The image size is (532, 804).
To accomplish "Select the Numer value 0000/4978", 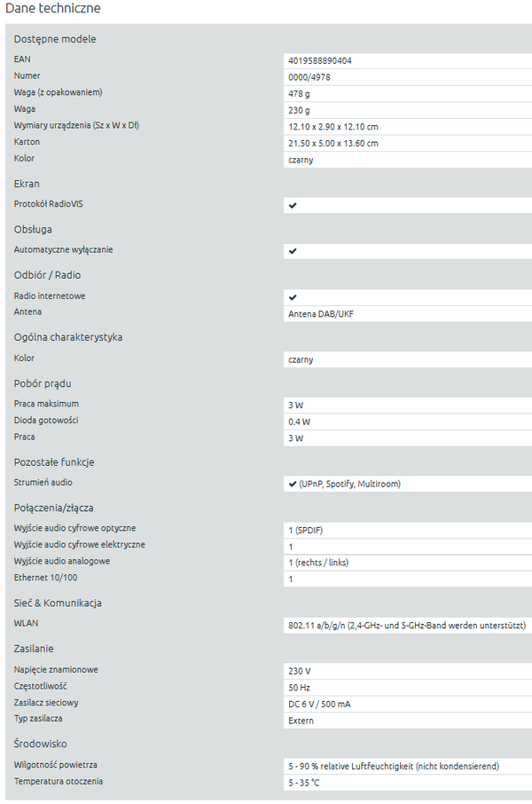I will 308,77.
